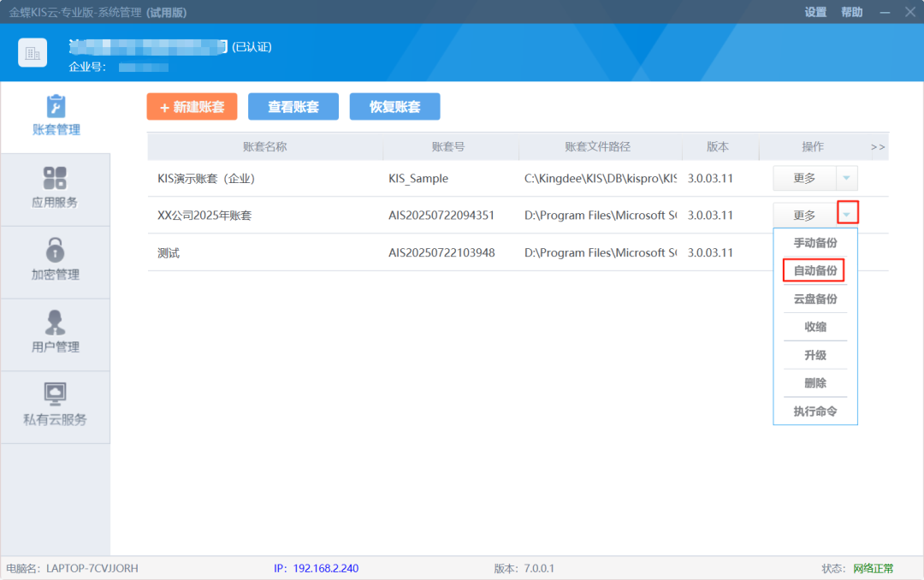Viewport: 924px width, 580px height.
Task: Click the IP address 192.168.2.240
Action: pos(326,568)
